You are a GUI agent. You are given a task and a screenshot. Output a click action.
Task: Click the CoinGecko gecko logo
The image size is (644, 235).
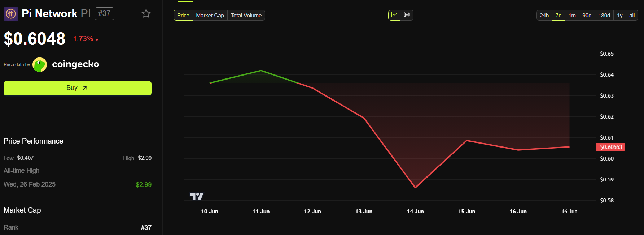point(40,65)
